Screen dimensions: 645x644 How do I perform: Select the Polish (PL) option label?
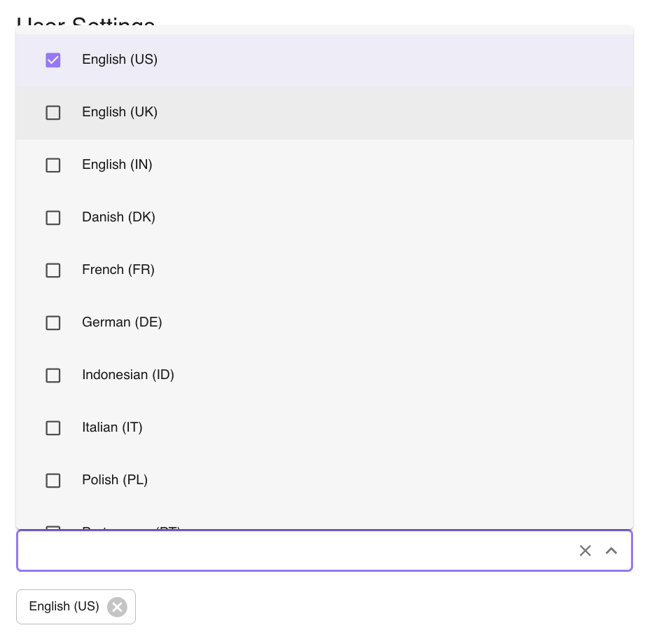[x=115, y=480]
